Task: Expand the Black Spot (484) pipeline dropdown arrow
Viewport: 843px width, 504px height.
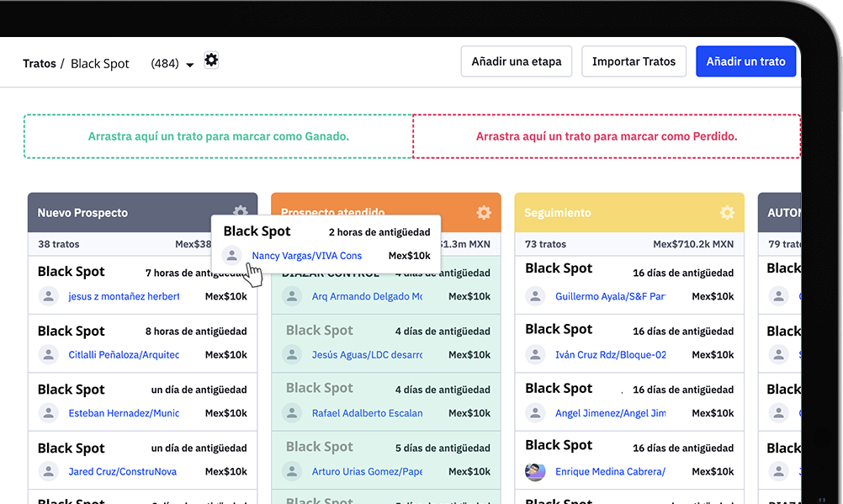Action: [190, 65]
